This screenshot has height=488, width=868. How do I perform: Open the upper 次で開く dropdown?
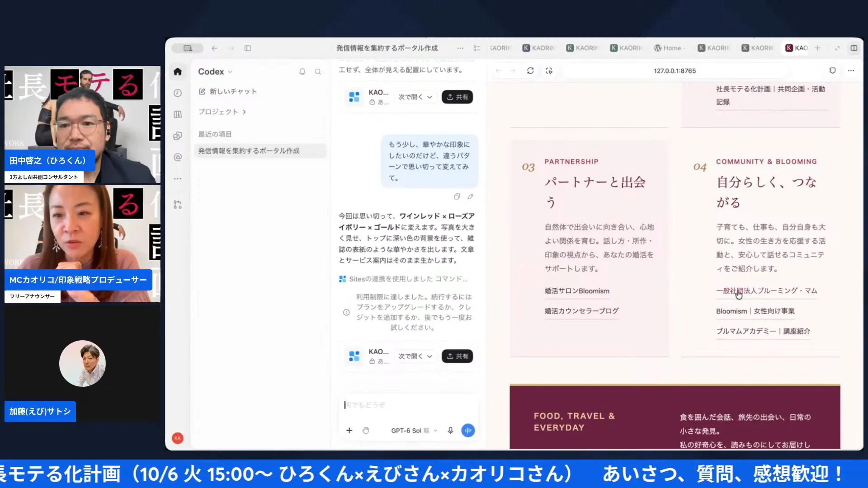tap(415, 97)
